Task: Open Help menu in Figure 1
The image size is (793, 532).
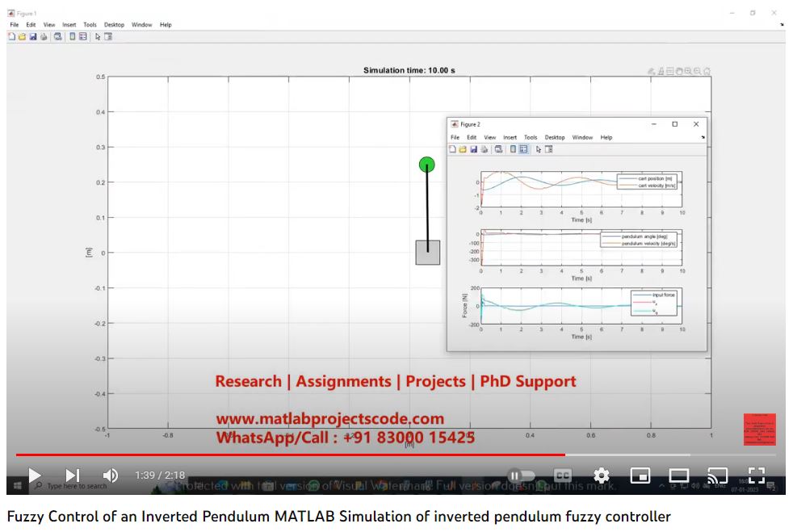Action: (166, 24)
